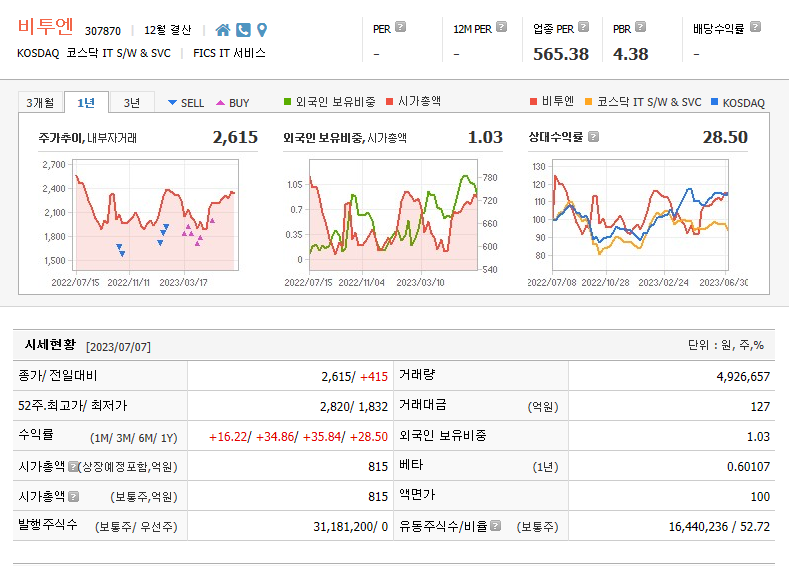This screenshot has width=790, height=566.
Task: Click the 종가/ 전일대비 row label
Action: click(58, 375)
